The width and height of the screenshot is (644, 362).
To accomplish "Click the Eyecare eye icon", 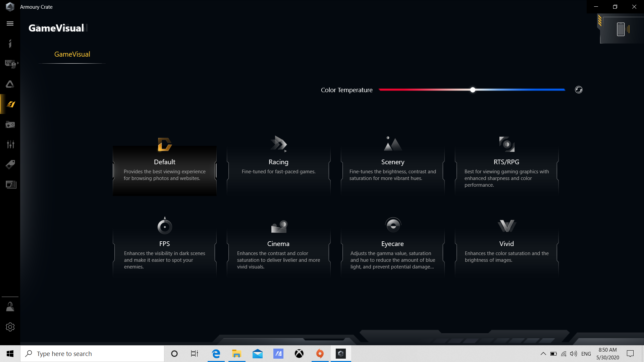I will pyautogui.click(x=393, y=225).
